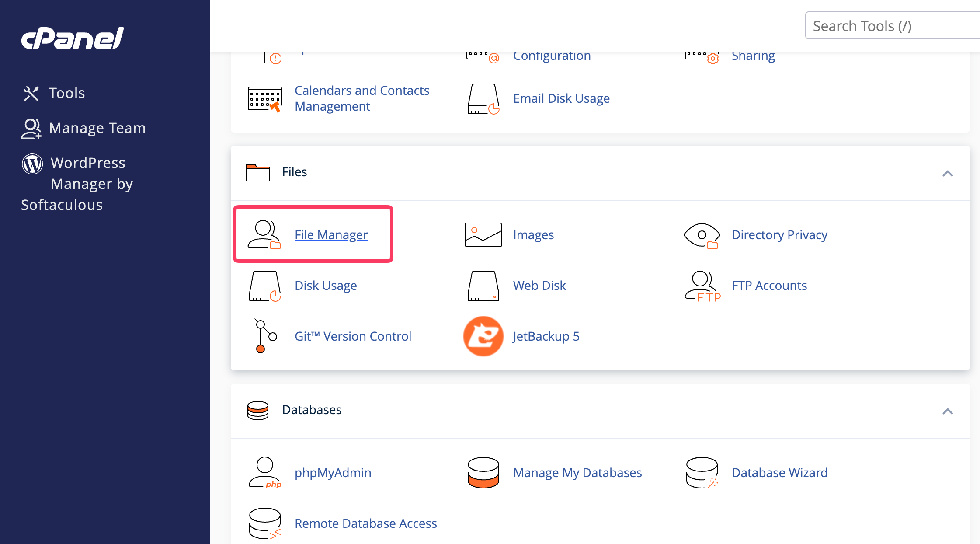Open Manage Team in the sidebar
980x544 pixels.
[97, 128]
